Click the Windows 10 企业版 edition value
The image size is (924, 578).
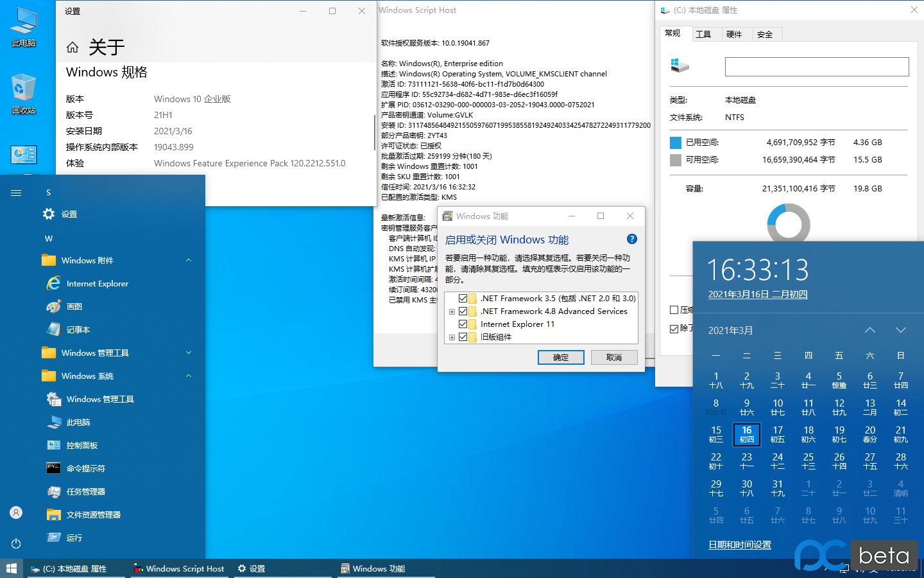coord(193,99)
